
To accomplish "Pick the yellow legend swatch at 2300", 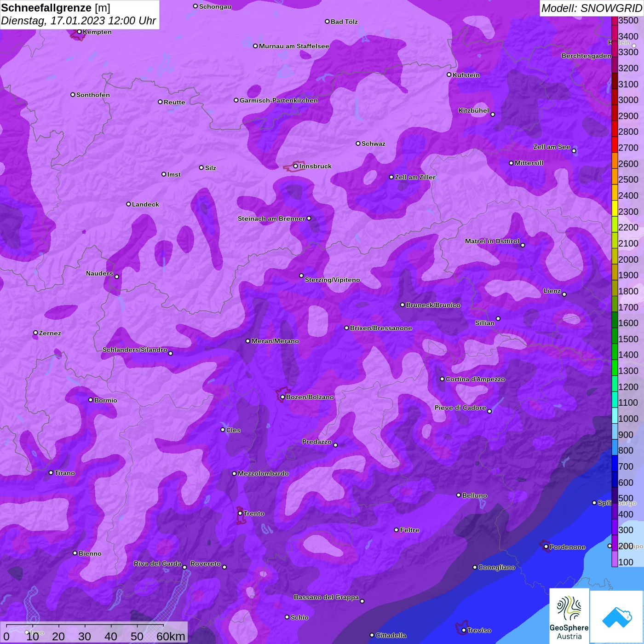I will tap(615, 208).
